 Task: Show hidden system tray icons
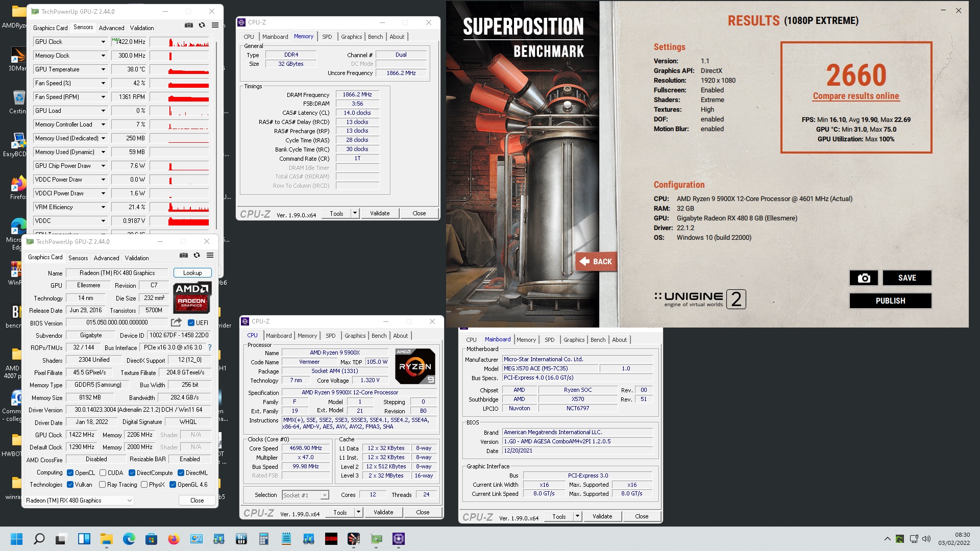887,539
